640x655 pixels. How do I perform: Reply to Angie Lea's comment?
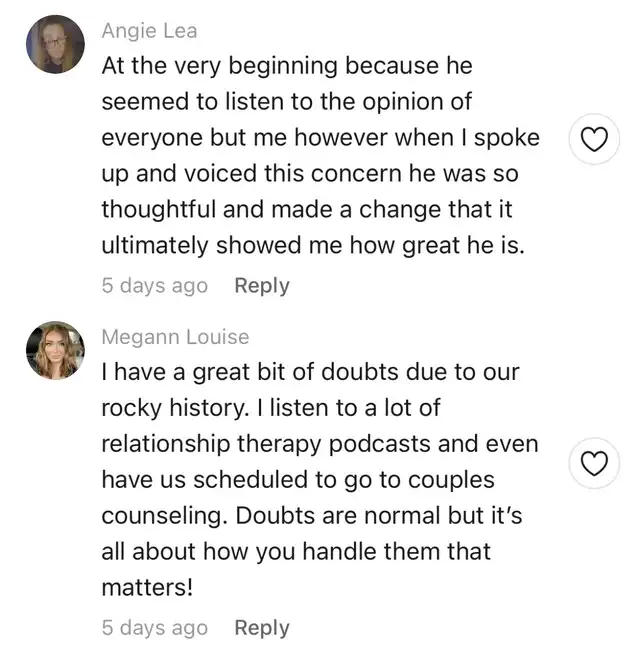tap(262, 286)
